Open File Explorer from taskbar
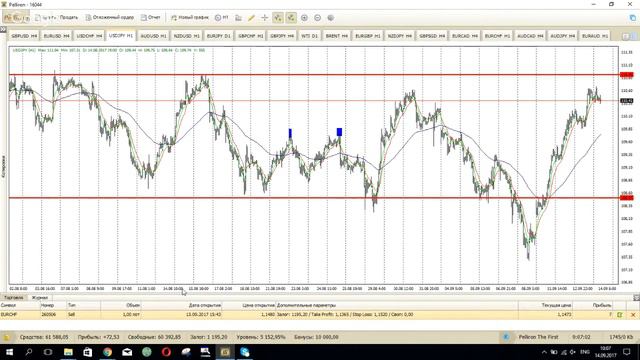This screenshot has width=640, height=360. 68,352
